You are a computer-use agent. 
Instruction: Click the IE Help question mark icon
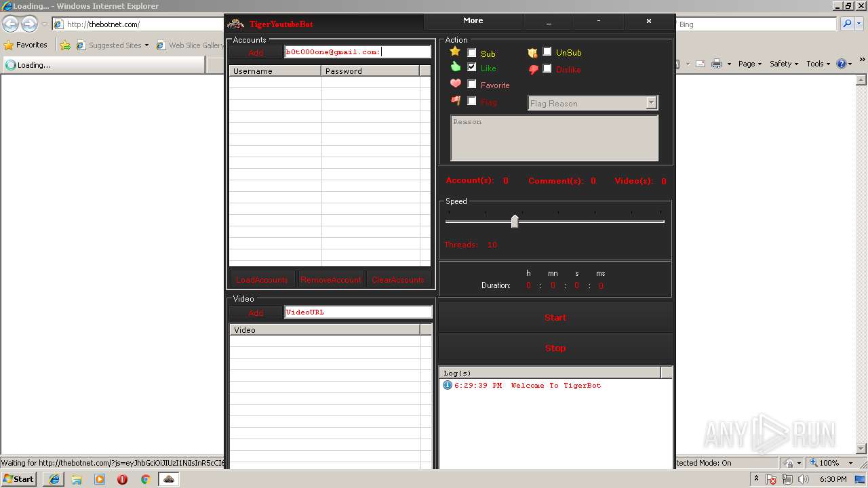pos(842,64)
